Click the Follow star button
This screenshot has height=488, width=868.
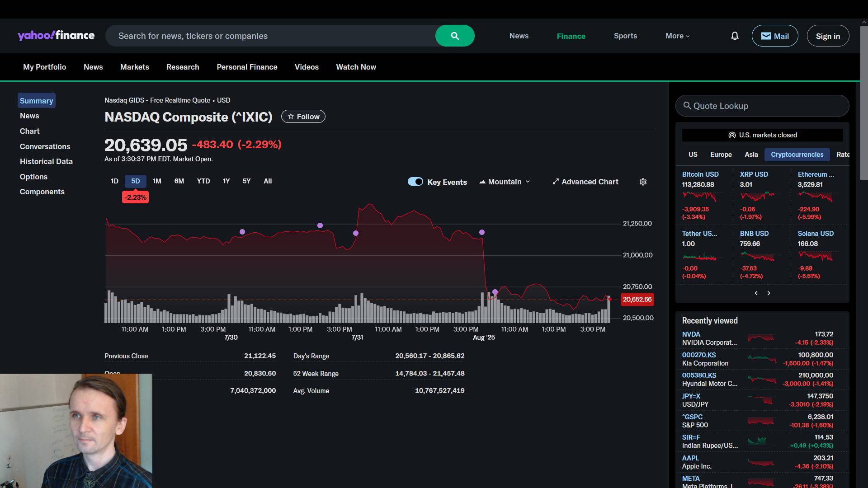click(303, 117)
